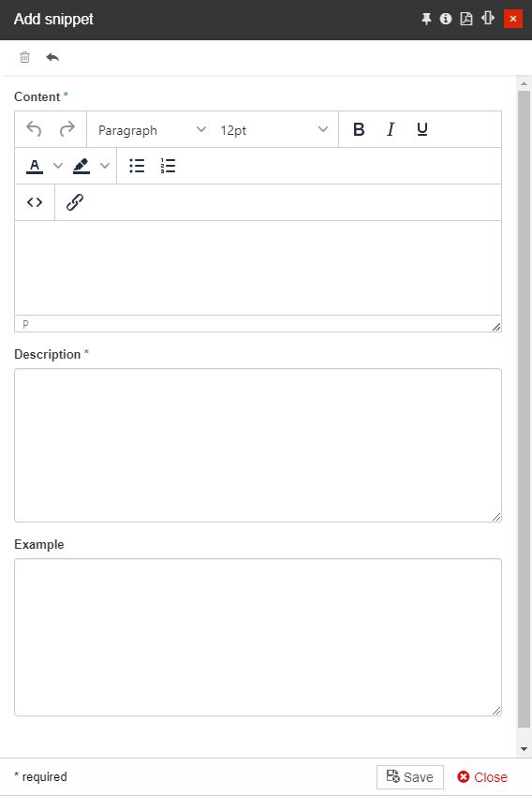
Task: Click the '* required' footer note
Action: click(x=40, y=776)
